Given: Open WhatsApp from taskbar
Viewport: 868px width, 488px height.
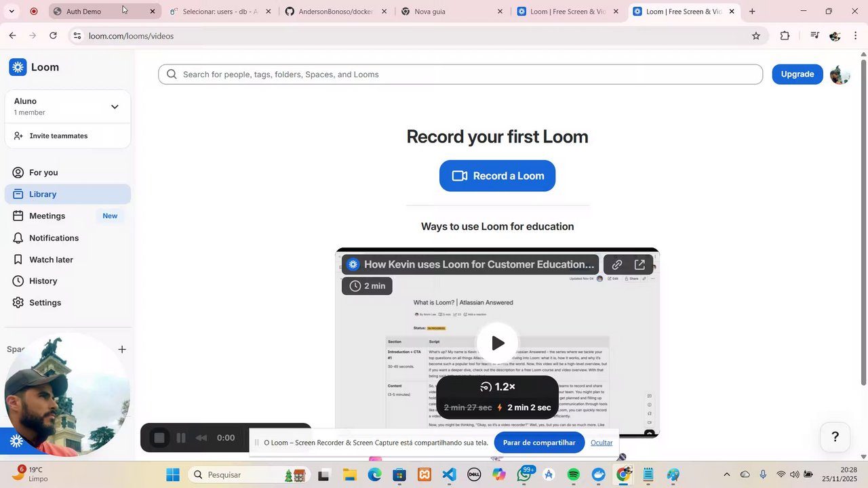Looking at the screenshot, I should [x=524, y=475].
